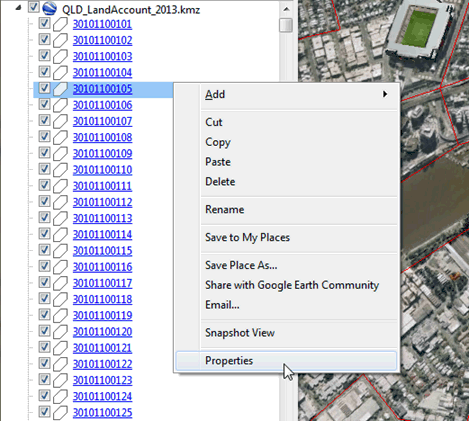Select Share with Google Earth Community

click(287, 285)
